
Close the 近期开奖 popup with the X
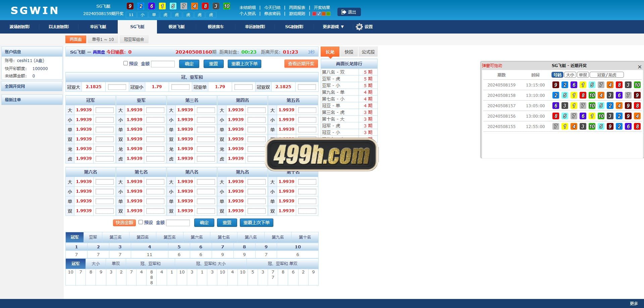coord(639,67)
